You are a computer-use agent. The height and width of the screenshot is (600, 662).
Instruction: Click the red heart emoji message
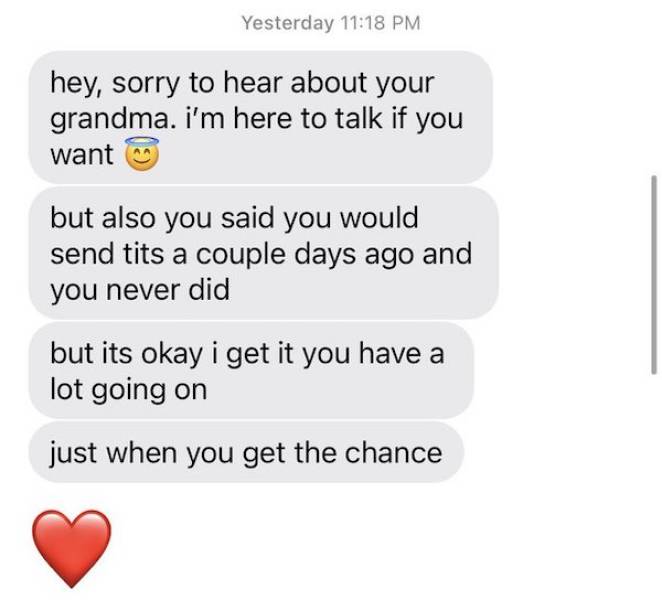(71, 548)
